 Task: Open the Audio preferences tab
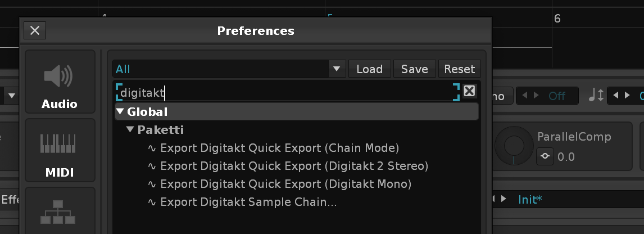[x=60, y=82]
